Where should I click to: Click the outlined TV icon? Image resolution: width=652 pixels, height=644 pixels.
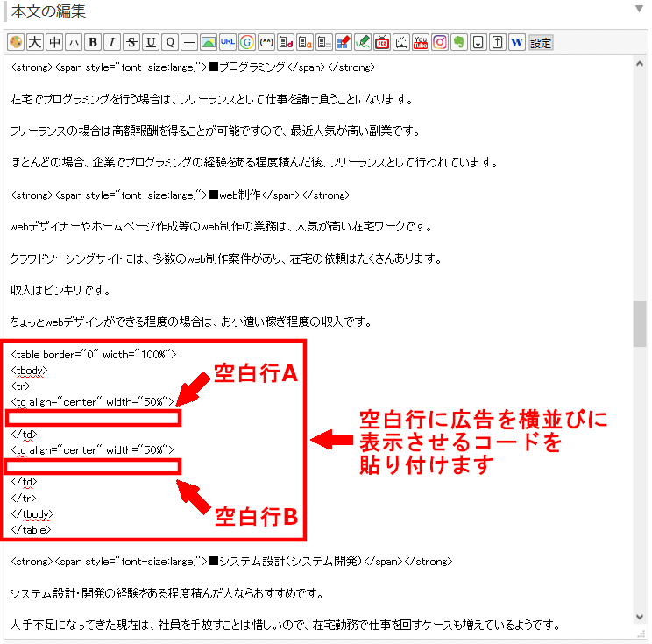click(x=401, y=42)
